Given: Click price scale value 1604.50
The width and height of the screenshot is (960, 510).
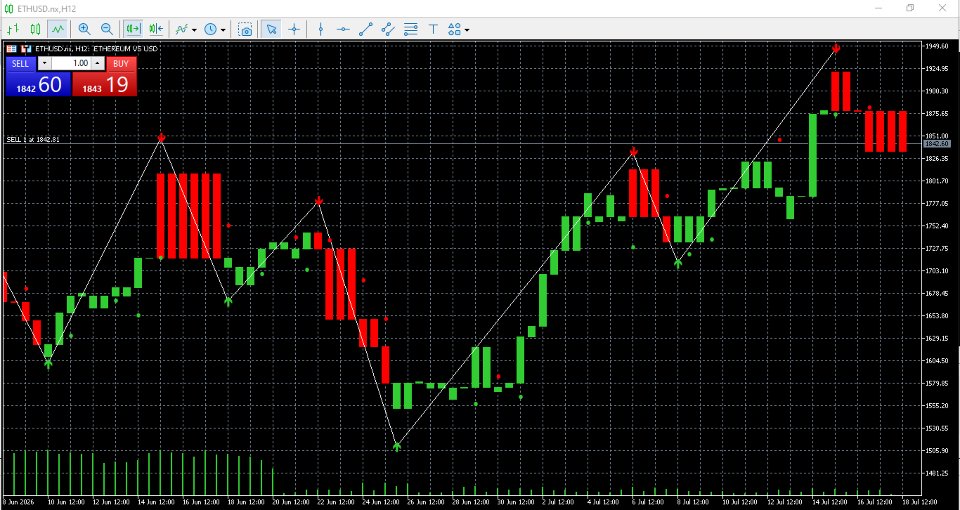Looking at the screenshot, I should [x=937, y=361].
